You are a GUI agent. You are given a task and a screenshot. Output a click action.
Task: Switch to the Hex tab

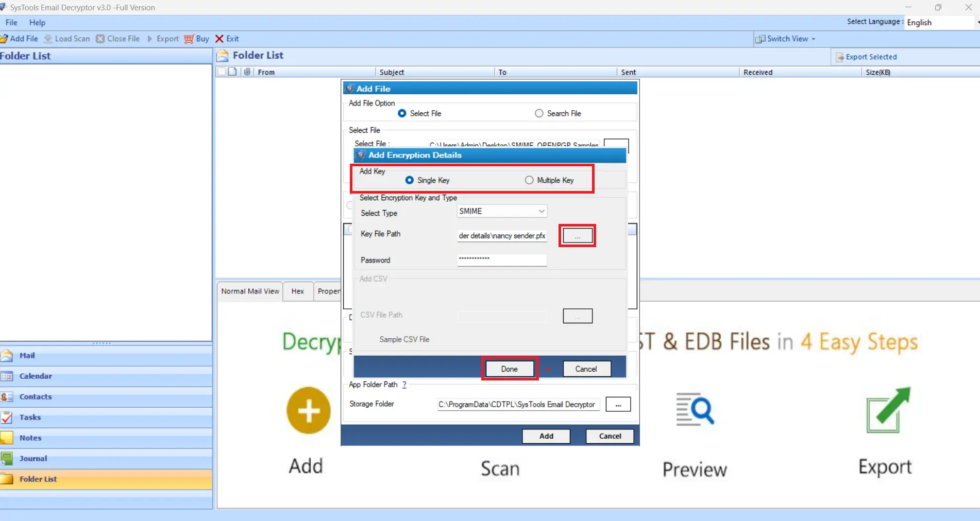click(297, 291)
